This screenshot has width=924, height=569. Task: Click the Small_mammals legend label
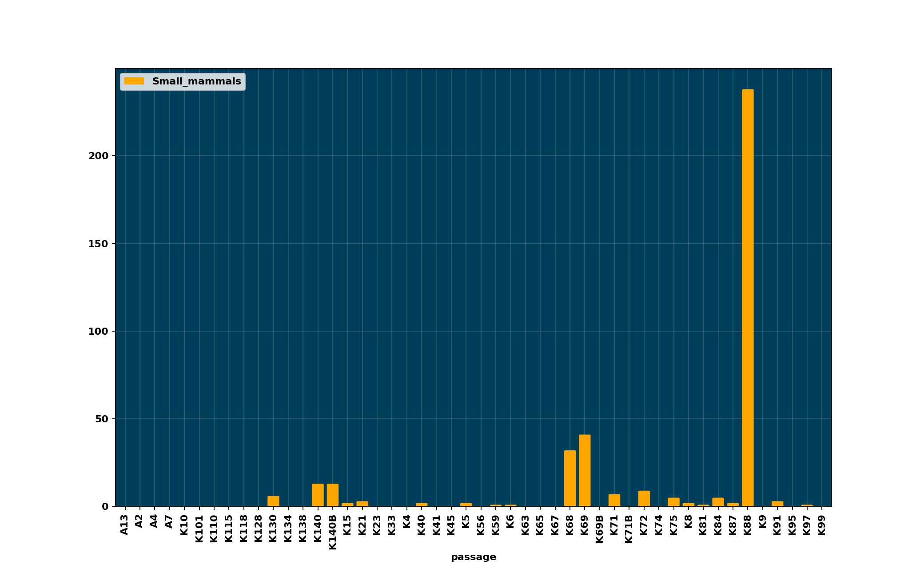[196, 81]
